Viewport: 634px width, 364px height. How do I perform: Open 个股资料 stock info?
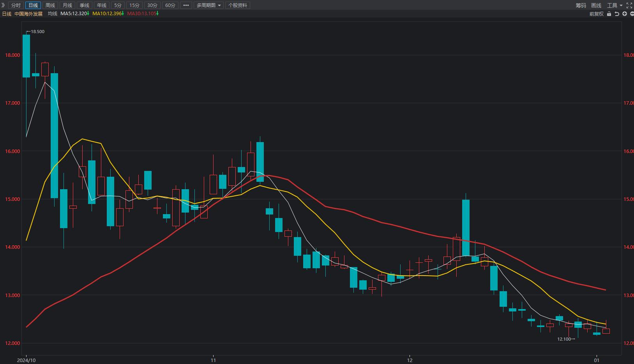(x=237, y=5)
